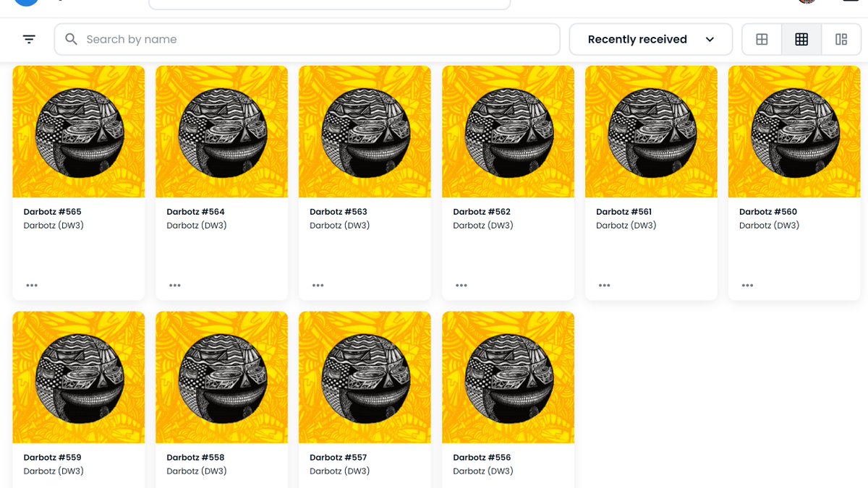Open Darbotz #561 thumbnail image
This screenshot has height=488, width=868.
(x=652, y=132)
